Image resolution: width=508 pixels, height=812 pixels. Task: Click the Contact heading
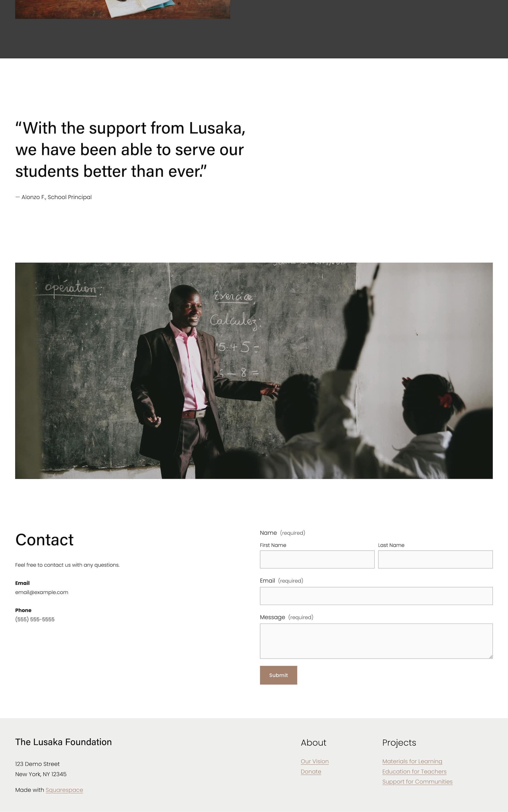click(44, 540)
